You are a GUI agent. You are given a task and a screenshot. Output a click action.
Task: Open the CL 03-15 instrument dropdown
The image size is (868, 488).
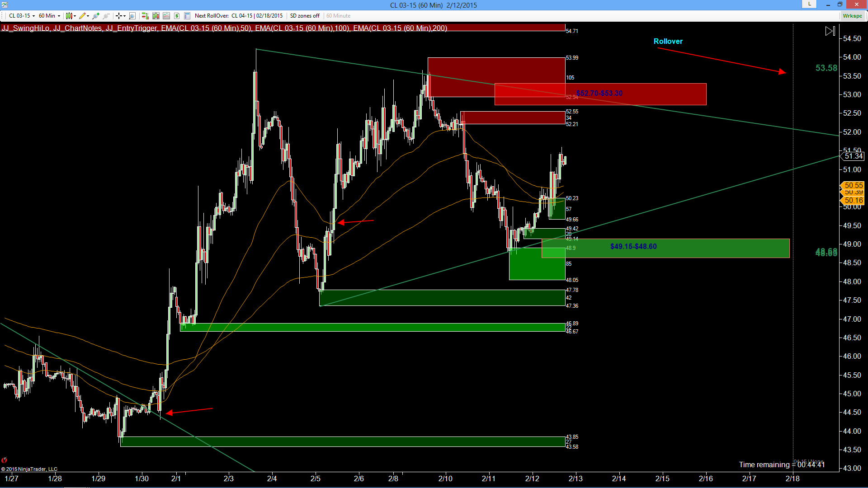[21, 16]
